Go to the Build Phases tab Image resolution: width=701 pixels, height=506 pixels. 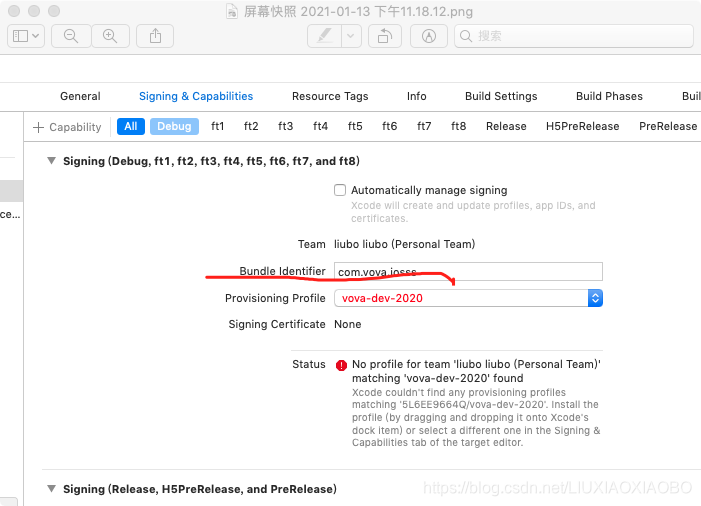[609, 96]
